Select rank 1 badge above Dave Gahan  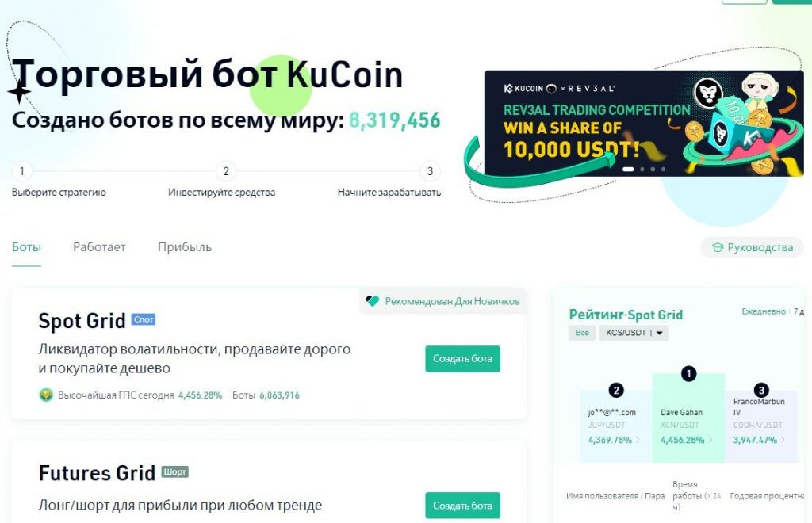click(x=688, y=373)
